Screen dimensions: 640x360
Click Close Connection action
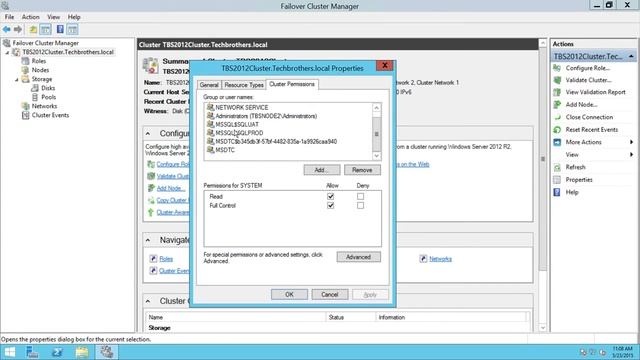click(589, 117)
